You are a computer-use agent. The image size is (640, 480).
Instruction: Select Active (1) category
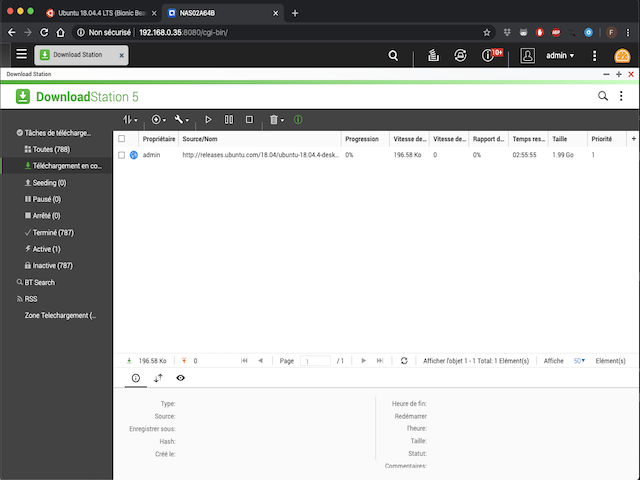click(43, 249)
